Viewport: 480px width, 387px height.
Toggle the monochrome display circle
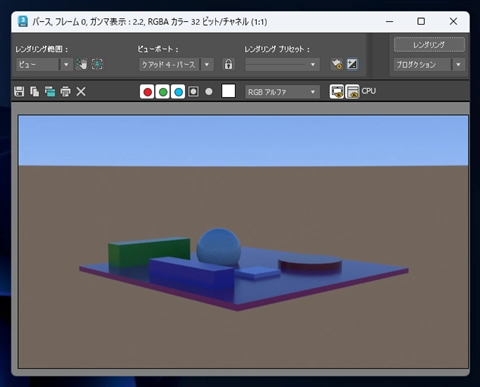[209, 91]
